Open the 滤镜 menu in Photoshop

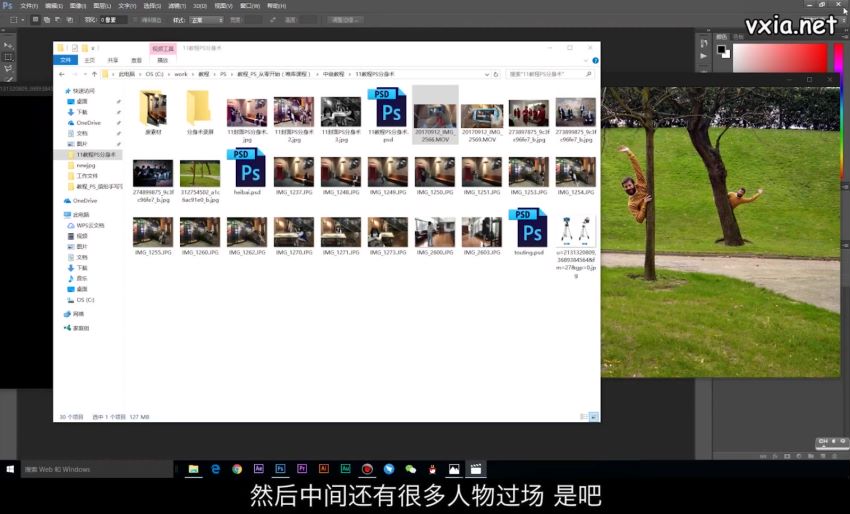pyautogui.click(x=176, y=6)
